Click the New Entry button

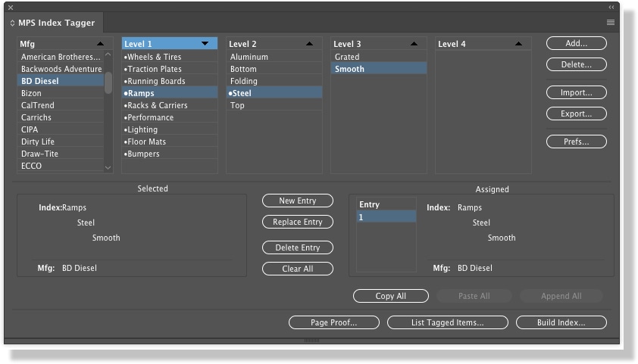pyautogui.click(x=298, y=201)
